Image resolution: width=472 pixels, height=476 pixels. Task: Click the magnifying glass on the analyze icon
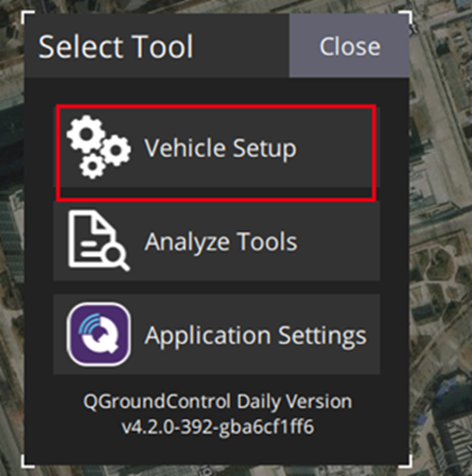(x=117, y=259)
